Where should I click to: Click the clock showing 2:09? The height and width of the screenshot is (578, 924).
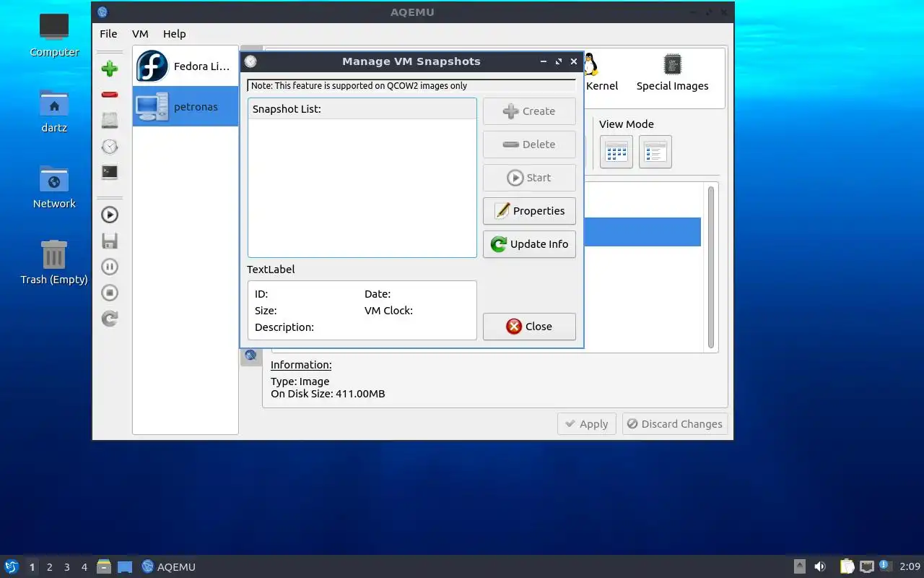910,567
